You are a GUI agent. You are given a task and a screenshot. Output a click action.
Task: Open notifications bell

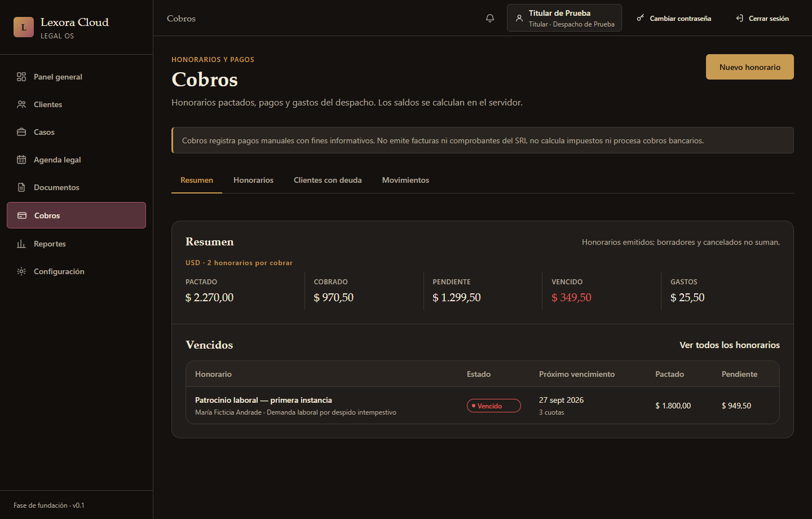pyautogui.click(x=490, y=18)
